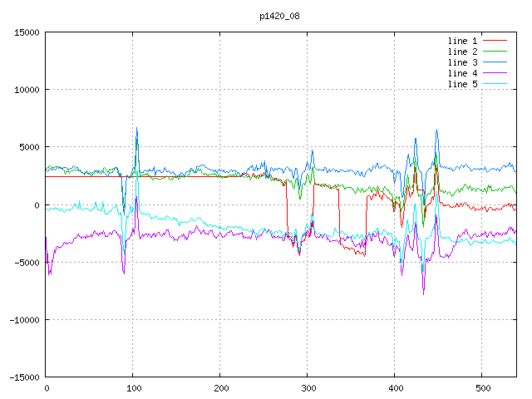Click the 100 x-axis tick label
Image resolution: width=532 pixels, height=399 pixels.
[x=133, y=388]
